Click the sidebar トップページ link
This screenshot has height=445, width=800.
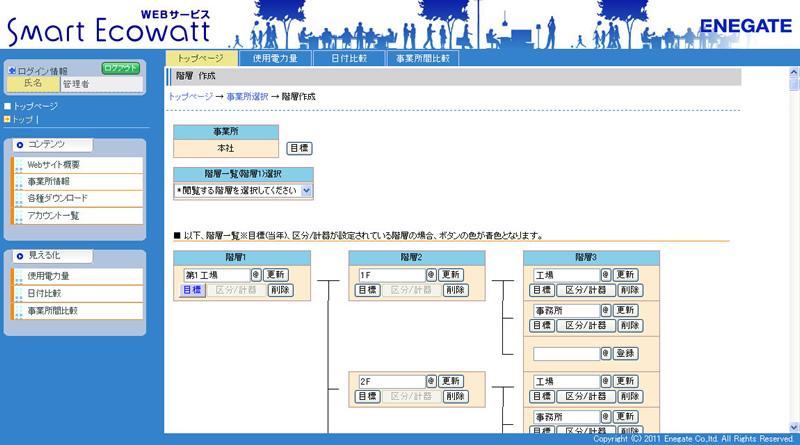[35, 106]
